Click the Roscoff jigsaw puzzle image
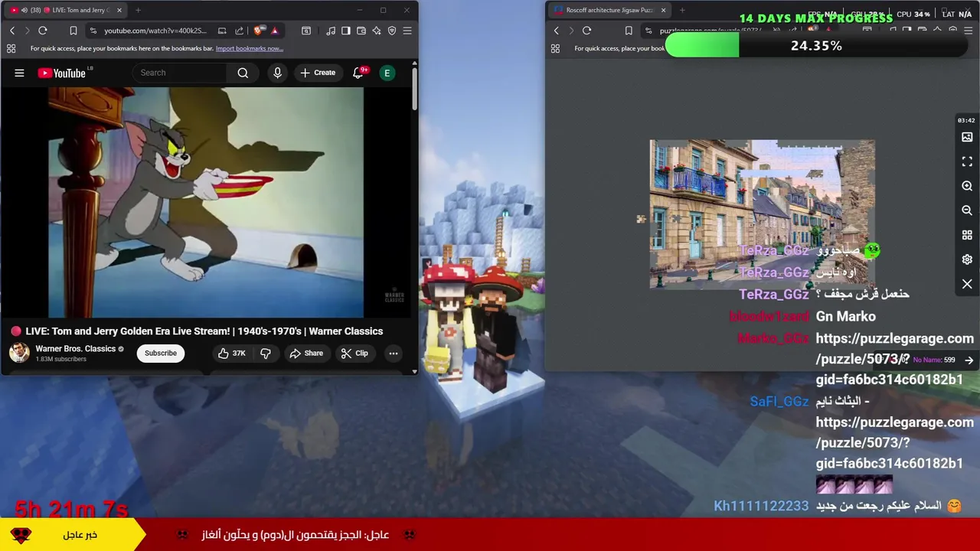Screen dimensions: 980x551 (762, 214)
